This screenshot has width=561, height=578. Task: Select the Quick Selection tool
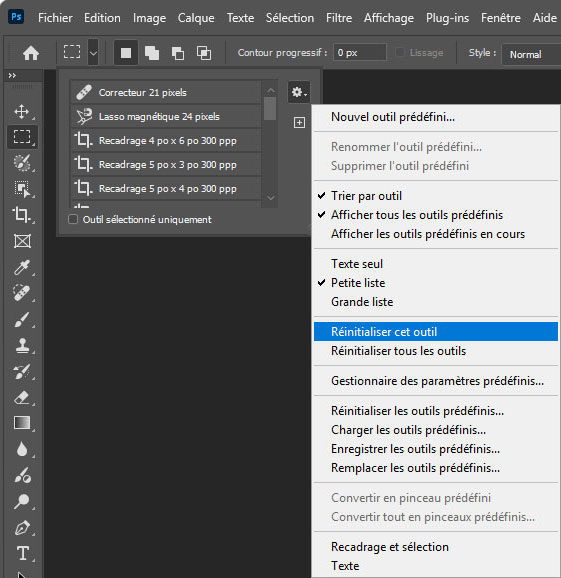(22, 163)
